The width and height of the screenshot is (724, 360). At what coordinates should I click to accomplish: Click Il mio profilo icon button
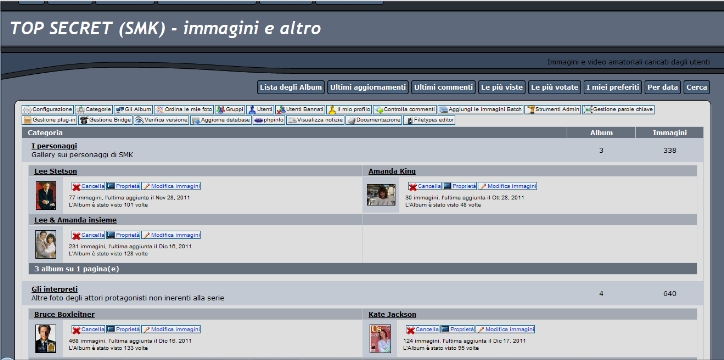click(x=349, y=109)
